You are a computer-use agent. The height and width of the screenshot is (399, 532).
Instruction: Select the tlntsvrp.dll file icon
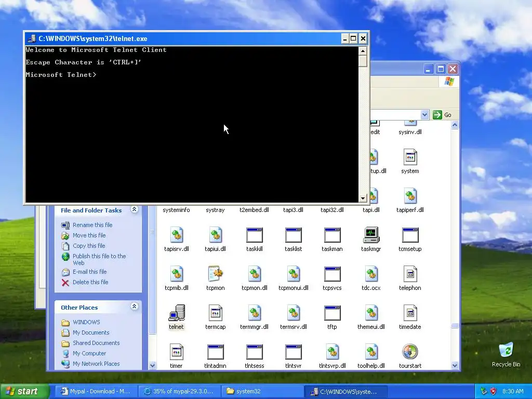coord(332,352)
